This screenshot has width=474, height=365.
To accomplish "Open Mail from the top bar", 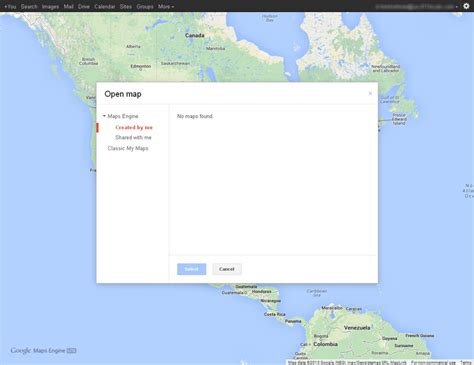I will [68, 6].
